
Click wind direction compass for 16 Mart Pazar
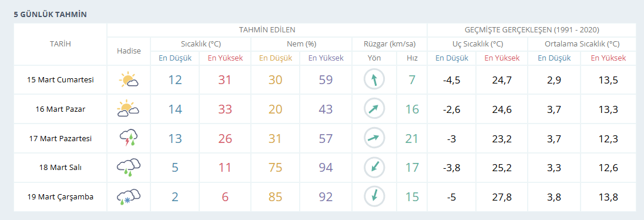point(374,109)
